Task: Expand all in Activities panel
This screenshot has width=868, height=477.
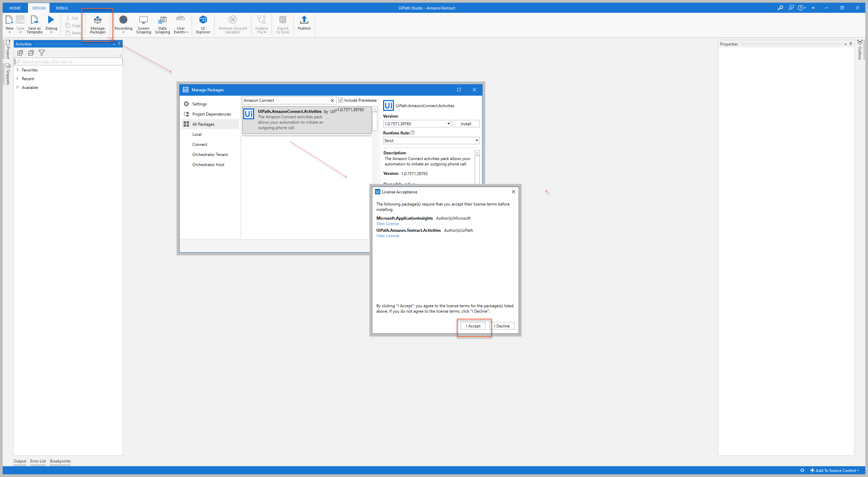Action: (20, 53)
